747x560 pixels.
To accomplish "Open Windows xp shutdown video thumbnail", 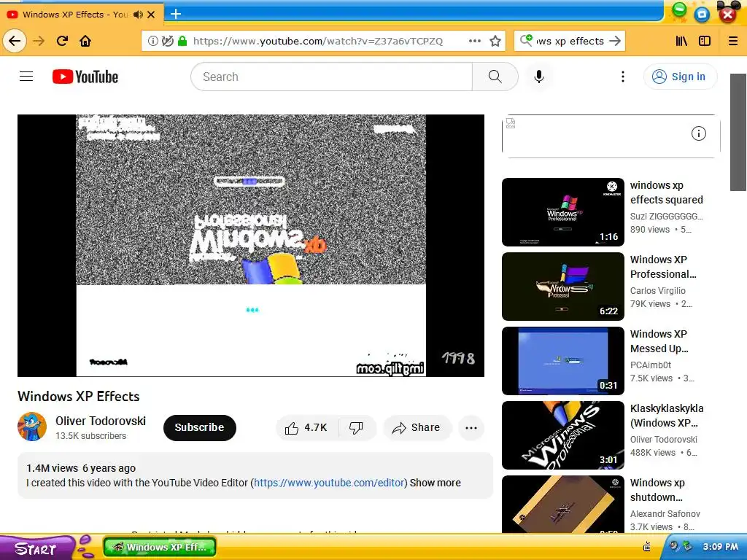I will pyautogui.click(x=562, y=504).
